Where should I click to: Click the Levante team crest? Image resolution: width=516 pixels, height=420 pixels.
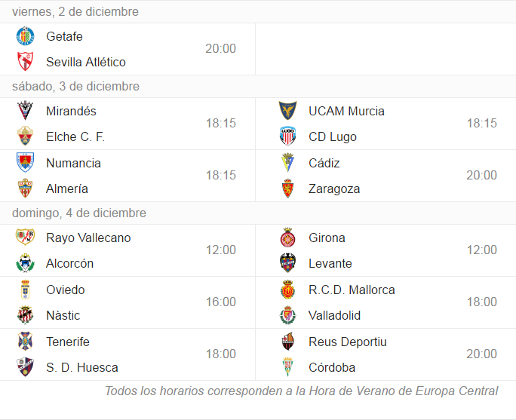pyautogui.click(x=287, y=263)
